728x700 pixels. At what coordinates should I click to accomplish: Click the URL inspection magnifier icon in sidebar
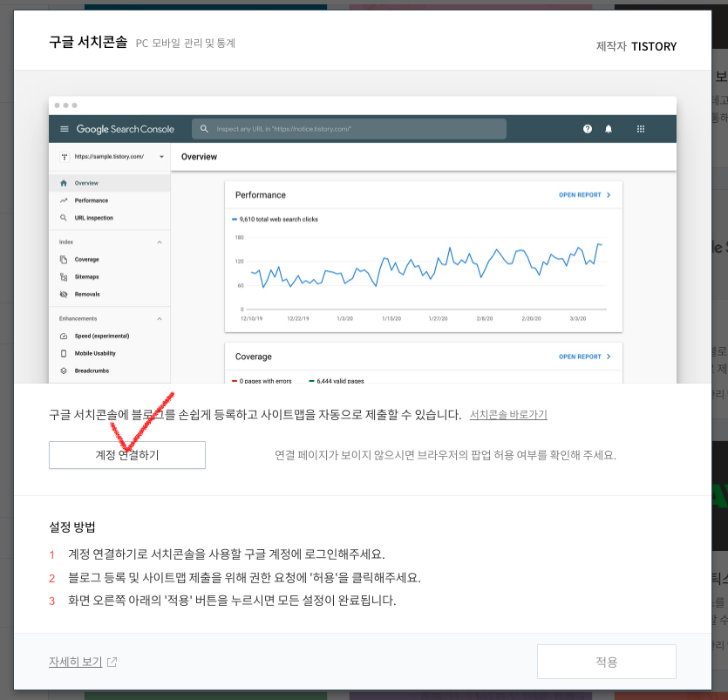64,218
